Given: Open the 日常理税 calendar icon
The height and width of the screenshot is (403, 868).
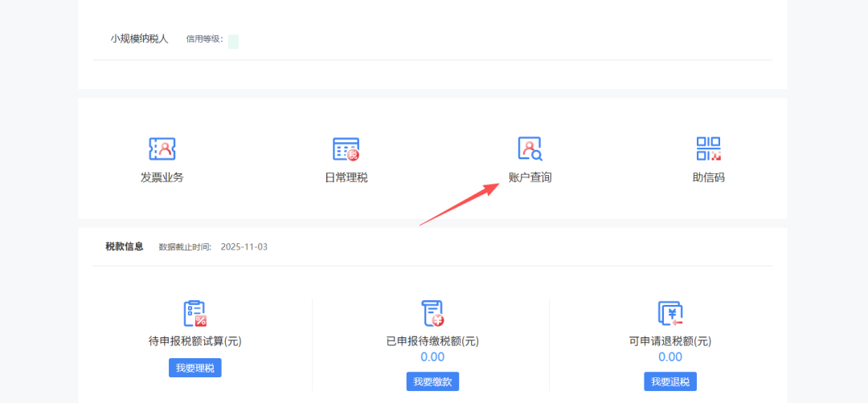Looking at the screenshot, I should pos(346,149).
